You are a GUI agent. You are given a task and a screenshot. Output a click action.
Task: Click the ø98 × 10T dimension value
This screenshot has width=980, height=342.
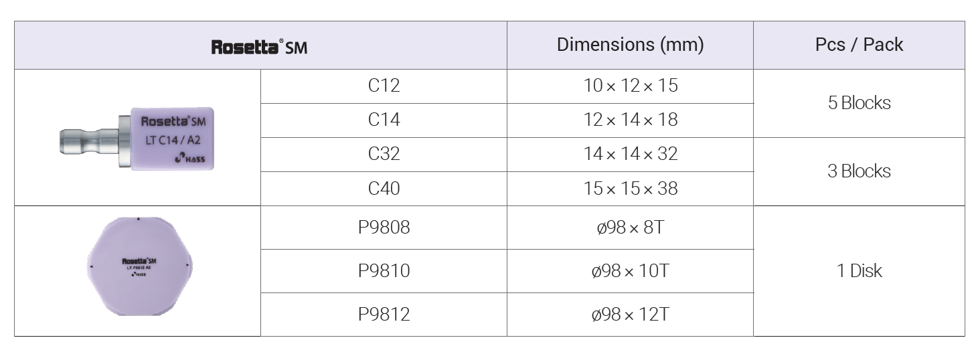tap(630, 271)
